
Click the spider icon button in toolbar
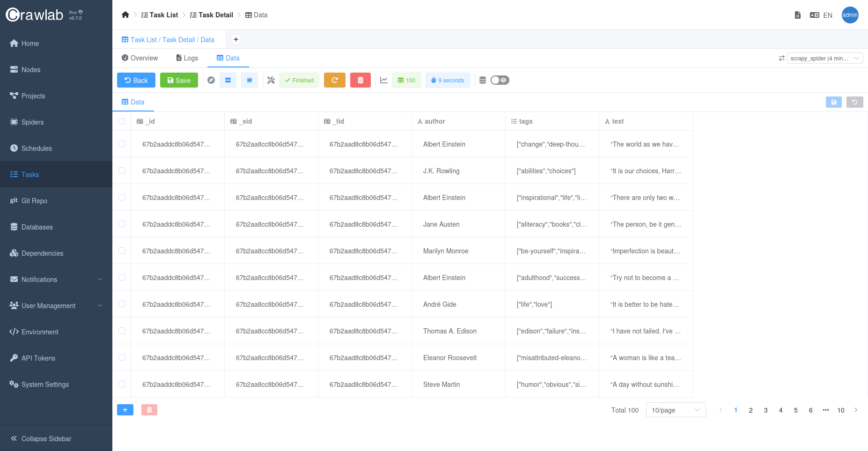tap(249, 80)
